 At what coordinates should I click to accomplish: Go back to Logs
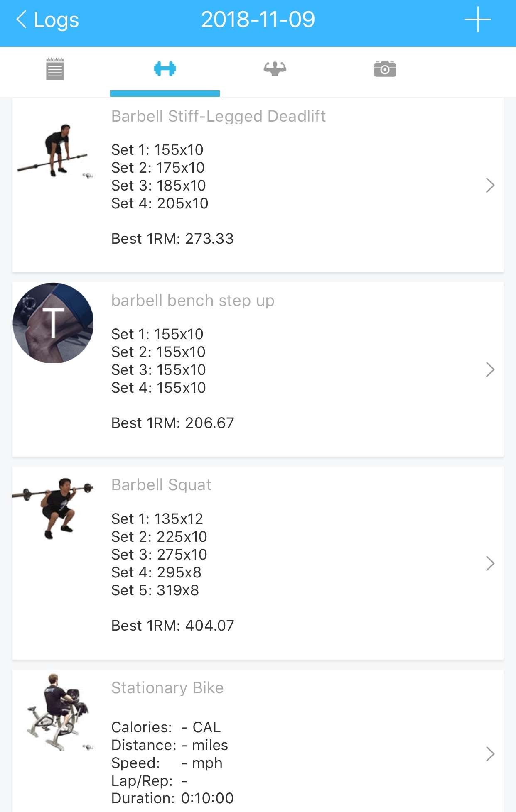[47, 20]
